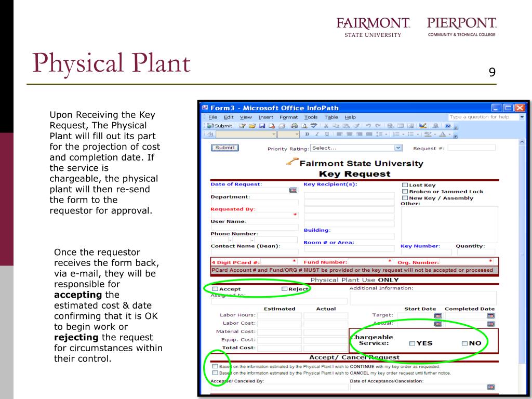Click the Insert Hyperlink toolbar icon

(391, 126)
